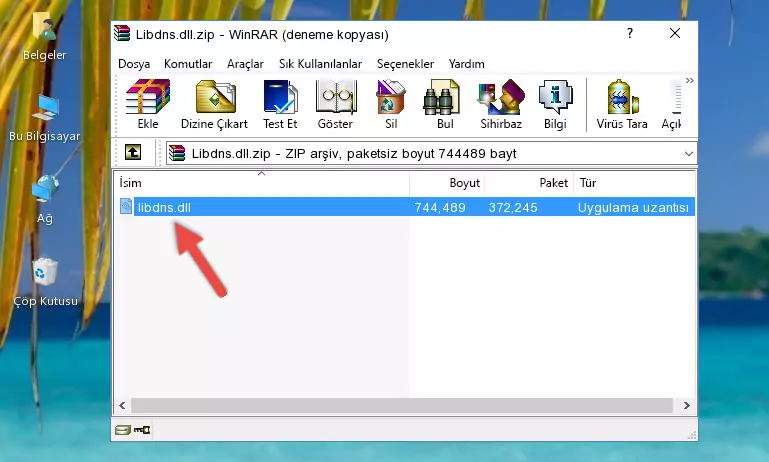The width and height of the screenshot is (769, 462).
Task: Click the title bar help question mark
Action: [630, 33]
